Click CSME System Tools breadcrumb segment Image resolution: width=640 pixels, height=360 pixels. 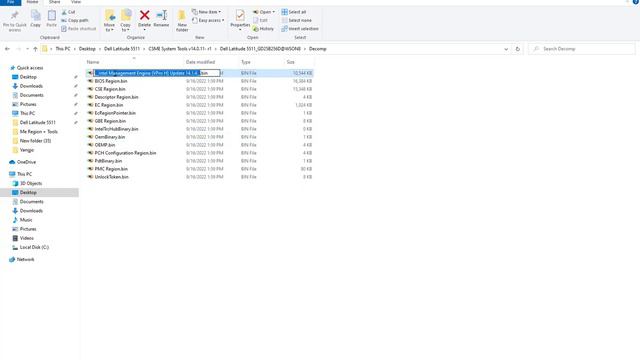tap(180, 49)
